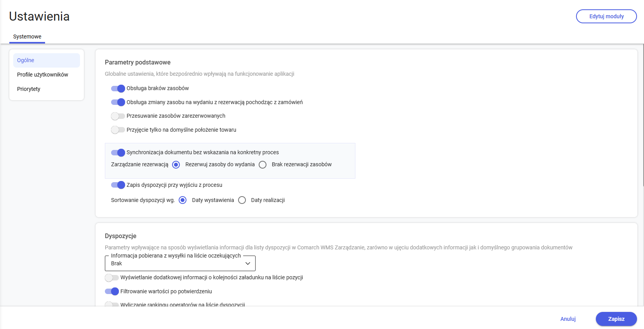Open Informacja pobierana z wysyłki dropdown
The height and width of the screenshot is (329, 644).
[180, 263]
